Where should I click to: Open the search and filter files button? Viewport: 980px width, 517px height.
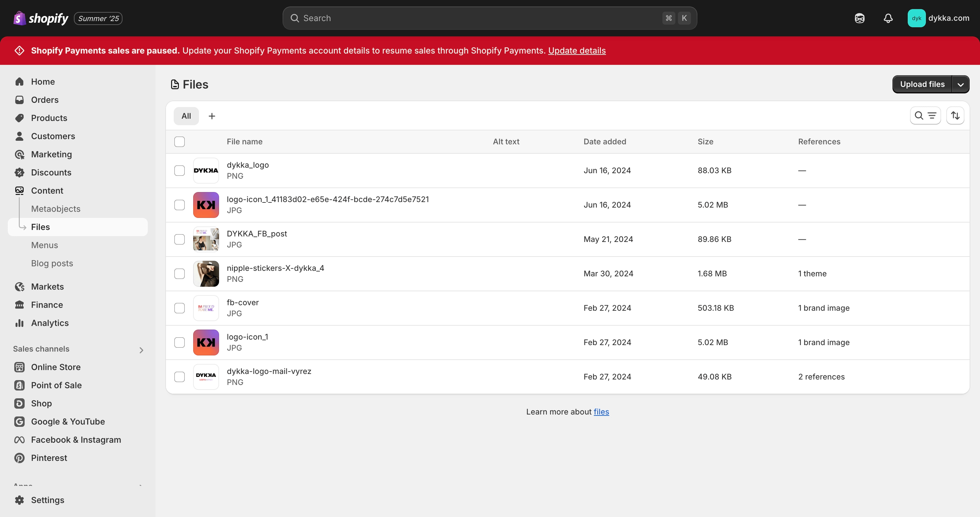[925, 116]
